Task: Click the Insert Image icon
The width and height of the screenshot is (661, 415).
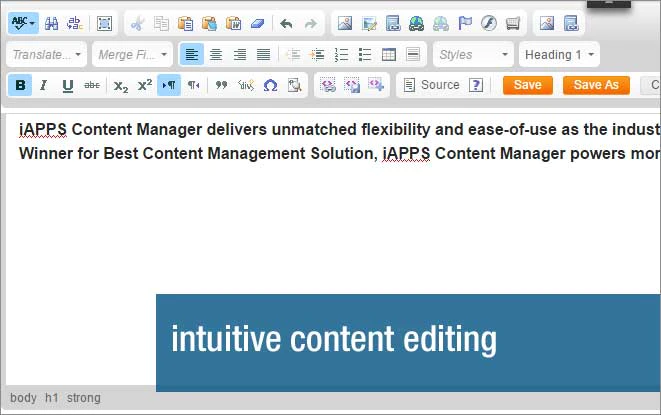Action: point(345,23)
